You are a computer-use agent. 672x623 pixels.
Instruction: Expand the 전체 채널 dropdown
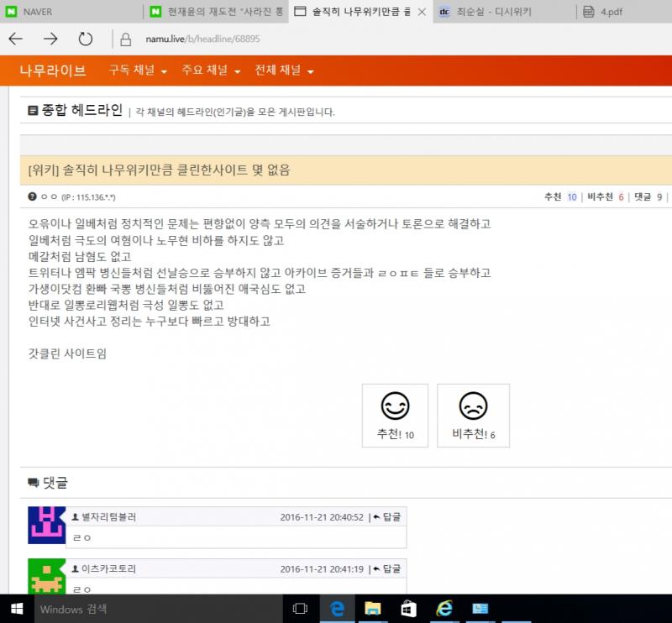284,71
